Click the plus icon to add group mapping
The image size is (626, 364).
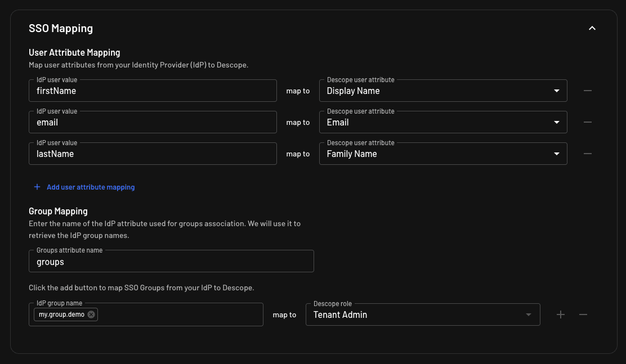coord(560,314)
